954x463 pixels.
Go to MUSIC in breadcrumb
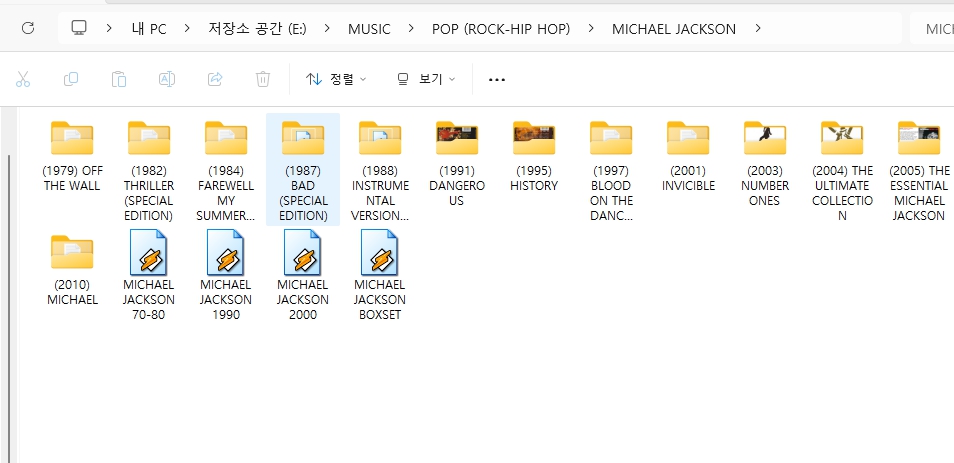369,29
